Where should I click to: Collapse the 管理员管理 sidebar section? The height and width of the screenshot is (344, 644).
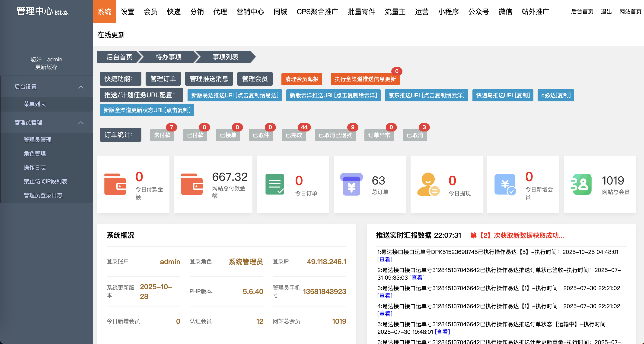click(x=81, y=123)
